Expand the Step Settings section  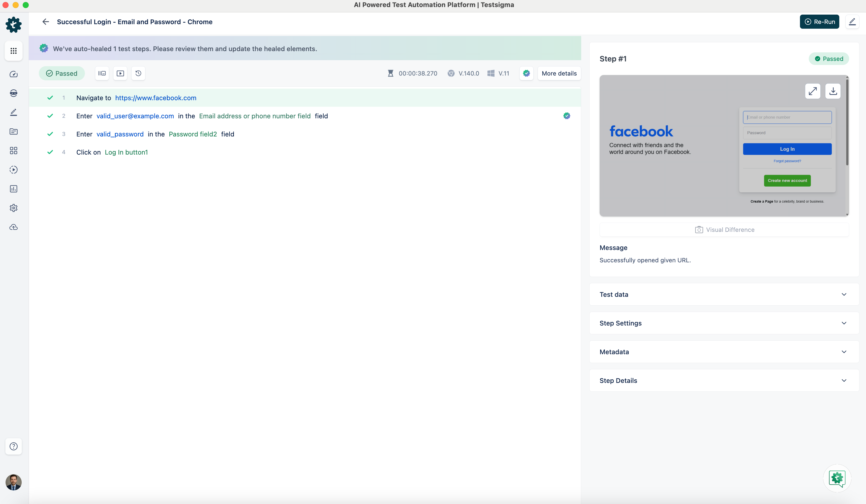[x=724, y=323]
